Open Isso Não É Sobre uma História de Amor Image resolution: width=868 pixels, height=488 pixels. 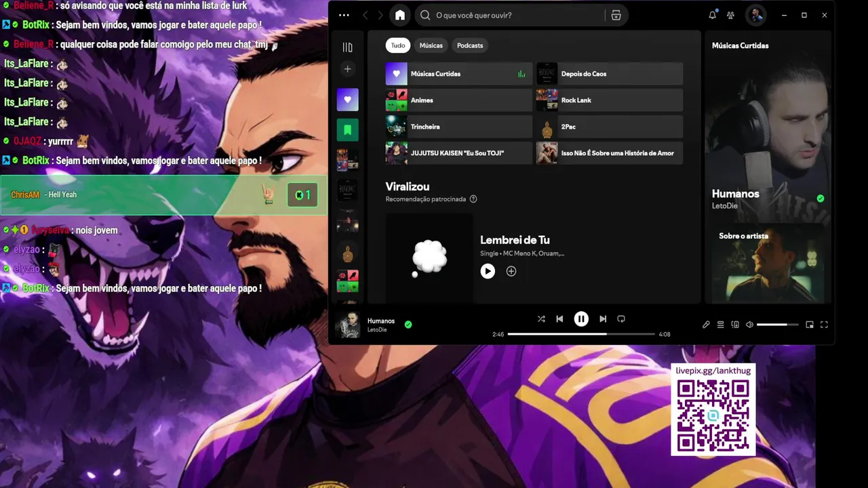pos(610,153)
